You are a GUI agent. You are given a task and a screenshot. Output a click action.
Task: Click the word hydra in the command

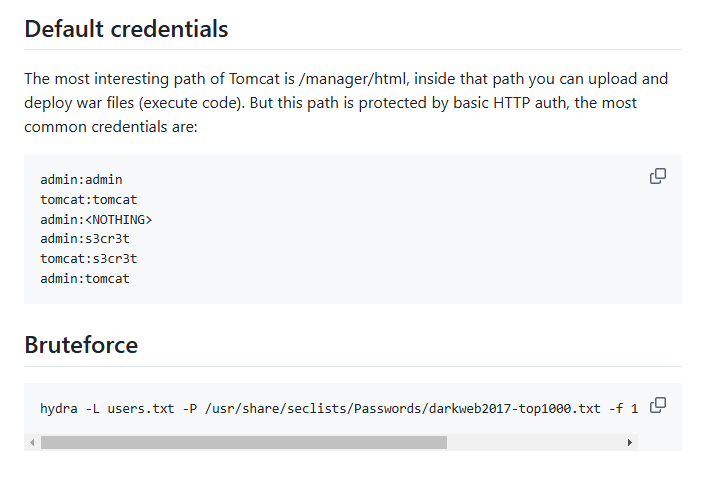click(x=56, y=408)
